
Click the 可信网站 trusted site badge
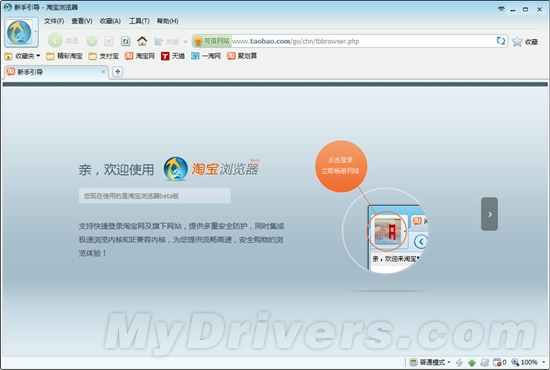tap(212, 41)
